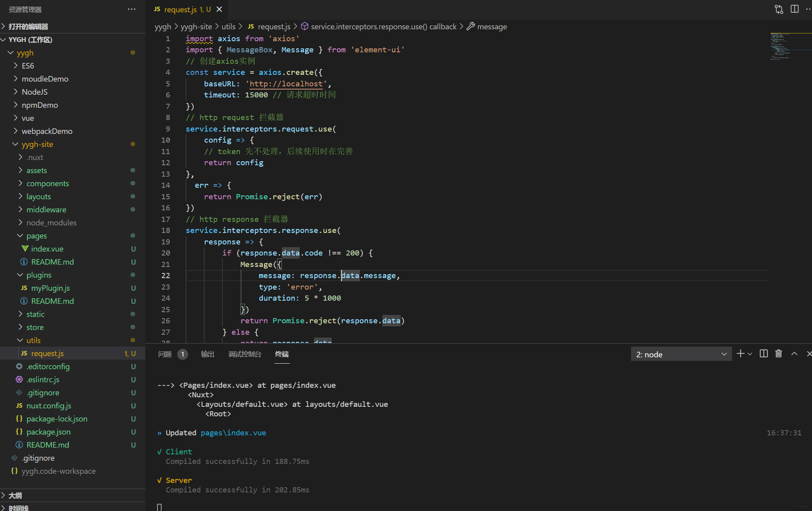Switch to the 问题 panel tab

(165, 354)
